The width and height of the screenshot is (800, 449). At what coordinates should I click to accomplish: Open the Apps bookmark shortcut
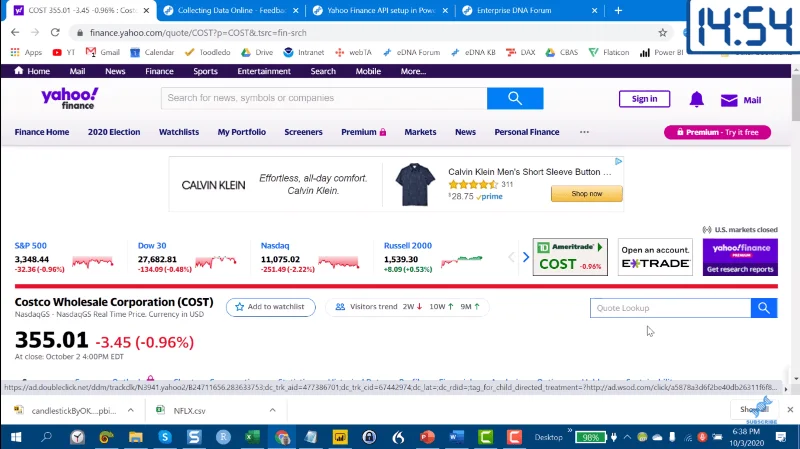26,52
